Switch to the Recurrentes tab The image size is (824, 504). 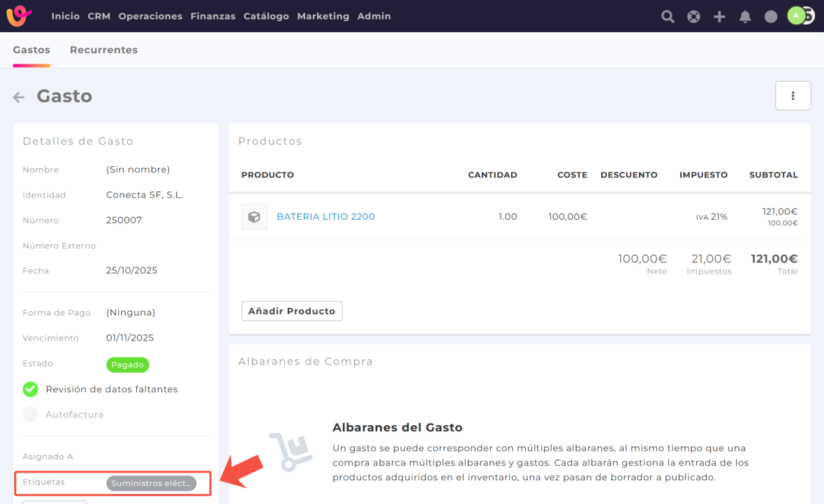pyautogui.click(x=103, y=50)
